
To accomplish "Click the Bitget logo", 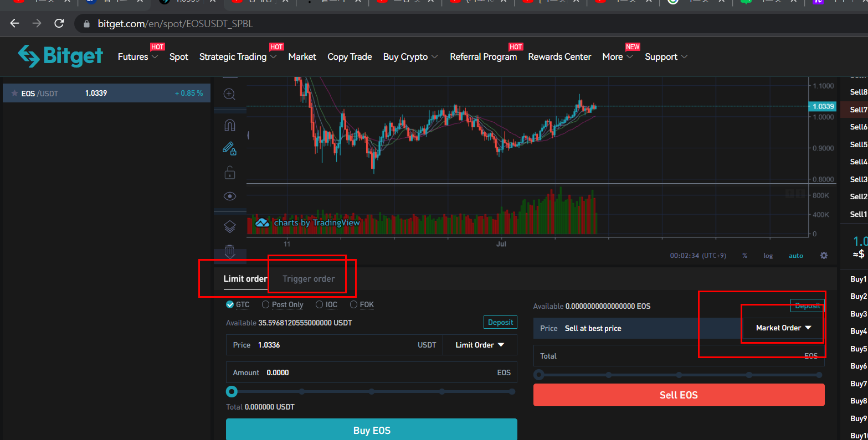I will tap(60, 56).
